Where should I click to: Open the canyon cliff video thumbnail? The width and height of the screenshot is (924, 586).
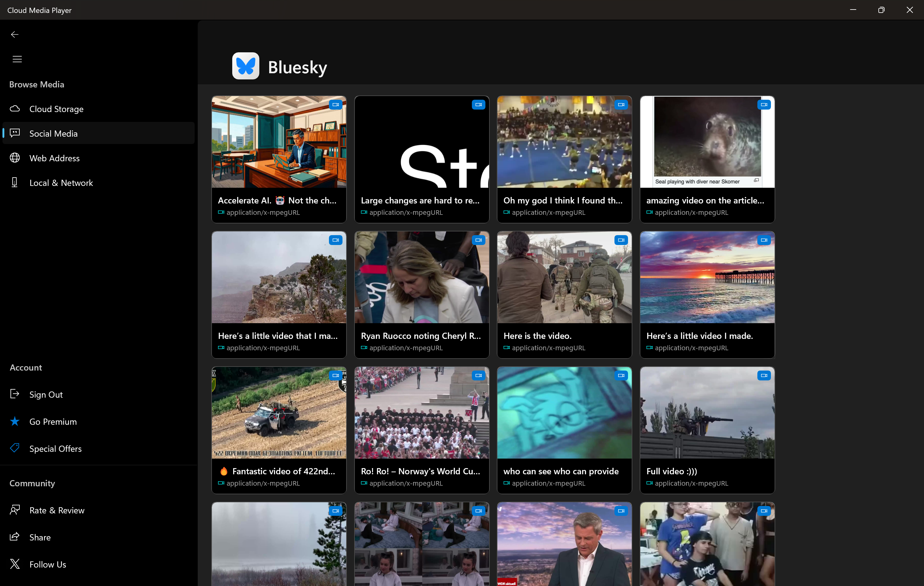click(x=279, y=277)
